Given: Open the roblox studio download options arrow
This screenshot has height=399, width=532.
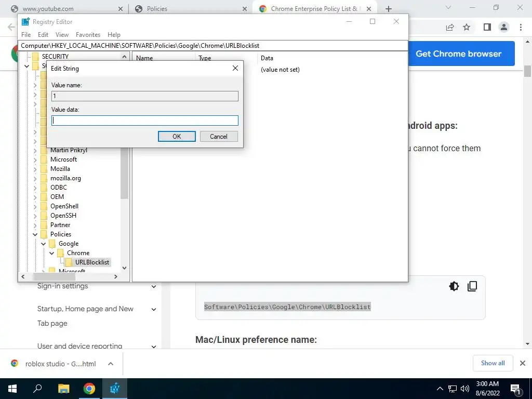Looking at the screenshot, I should (110, 364).
